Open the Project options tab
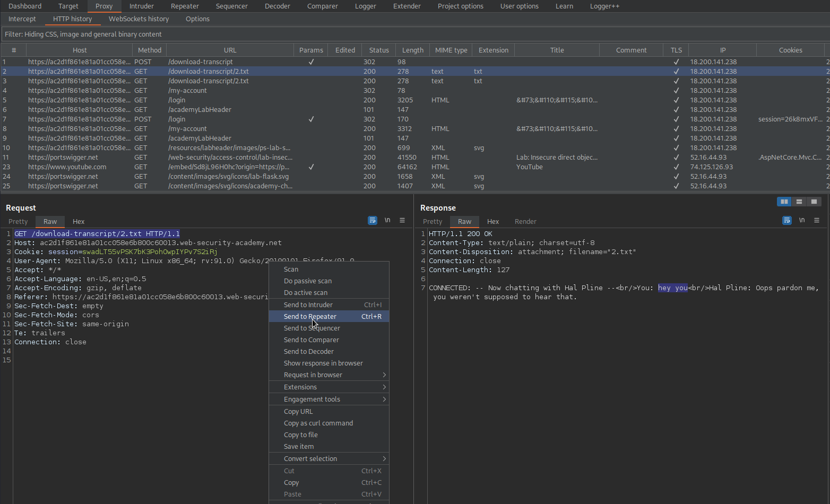Screen dimensions: 830x504 coord(461,6)
